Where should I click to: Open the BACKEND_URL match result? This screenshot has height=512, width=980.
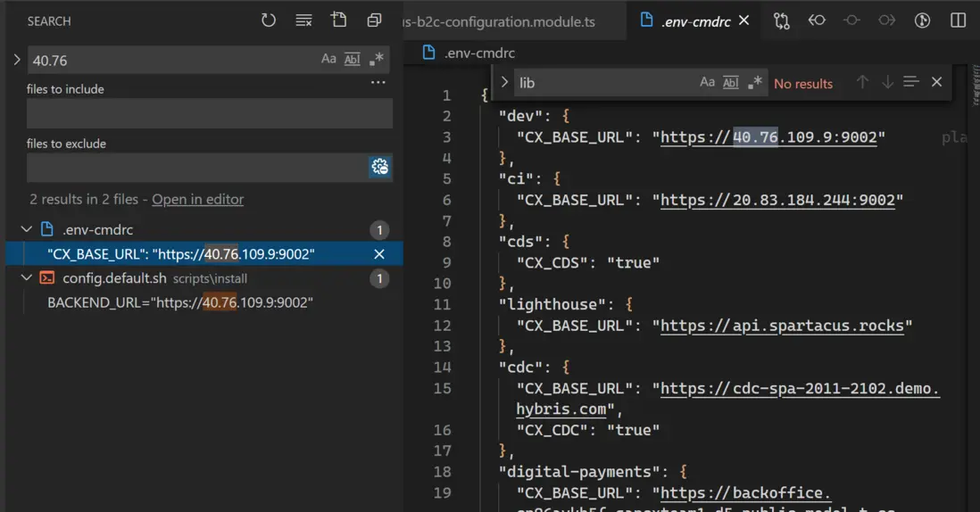pos(180,303)
